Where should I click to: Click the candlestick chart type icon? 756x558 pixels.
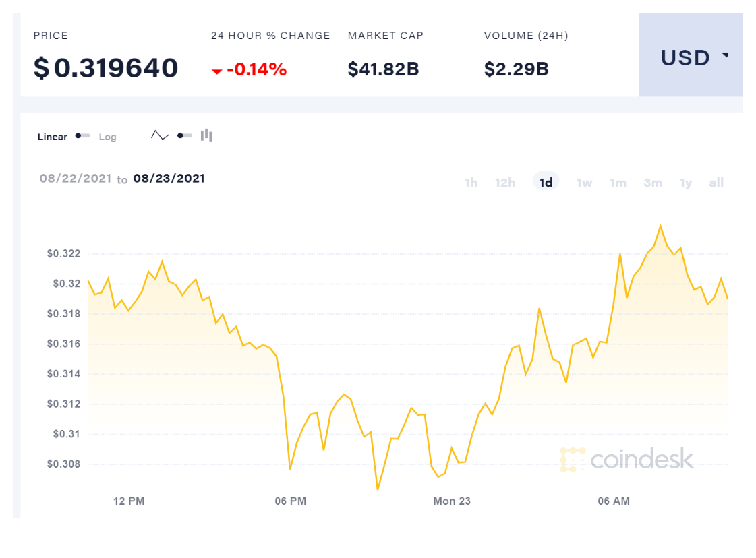tap(206, 135)
